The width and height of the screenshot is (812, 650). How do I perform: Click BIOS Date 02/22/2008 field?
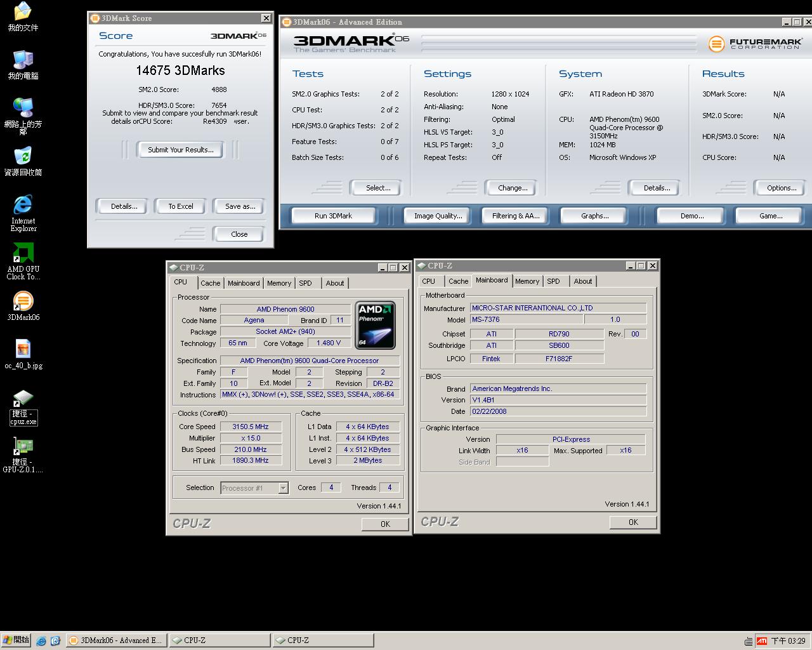558,411
